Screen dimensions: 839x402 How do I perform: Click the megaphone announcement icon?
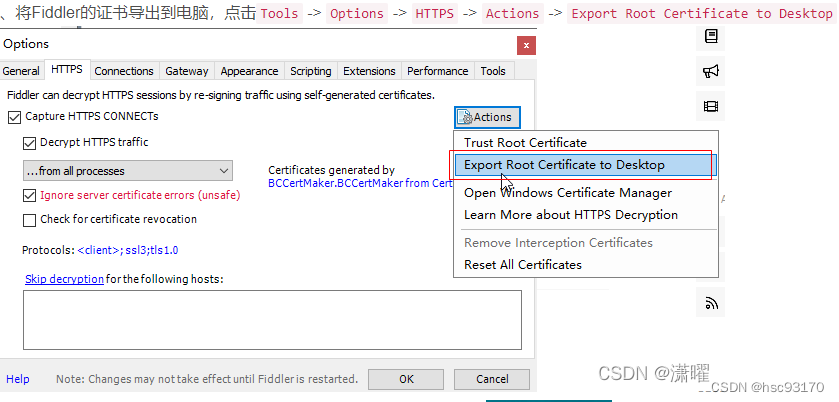(x=711, y=71)
